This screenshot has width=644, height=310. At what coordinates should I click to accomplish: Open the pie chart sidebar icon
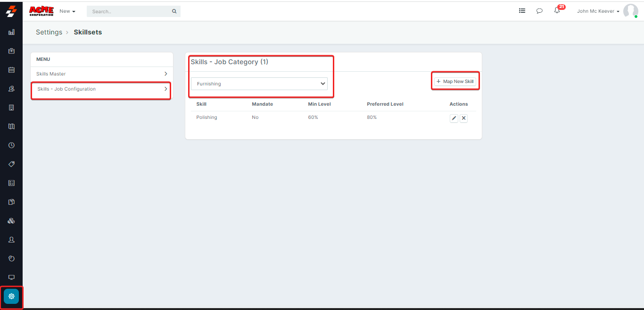point(11,259)
